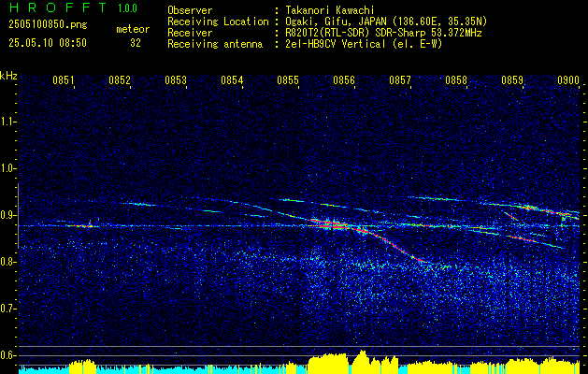The image size is (588, 374).
Task: Click the timestamp 25.05.10 08:50
Action: pos(48,43)
